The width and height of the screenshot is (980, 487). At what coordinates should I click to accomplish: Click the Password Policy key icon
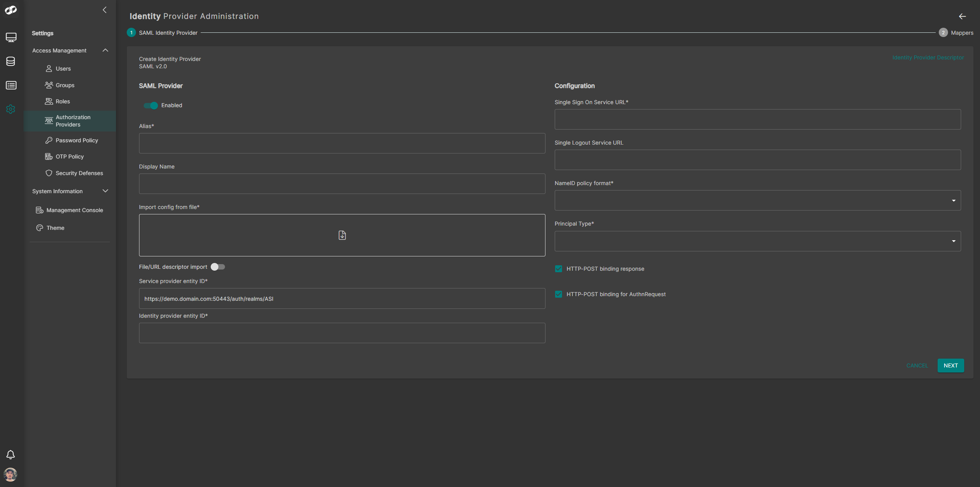[x=49, y=140]
